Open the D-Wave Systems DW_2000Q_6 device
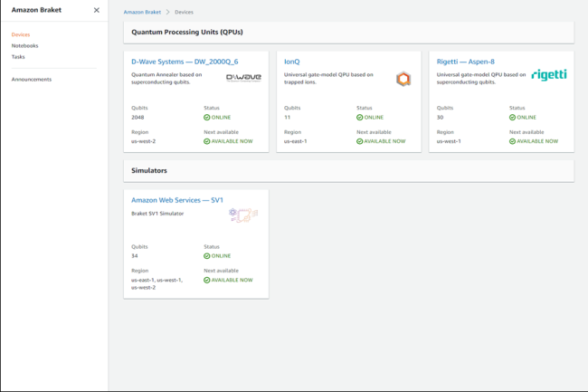 point(185,62)
